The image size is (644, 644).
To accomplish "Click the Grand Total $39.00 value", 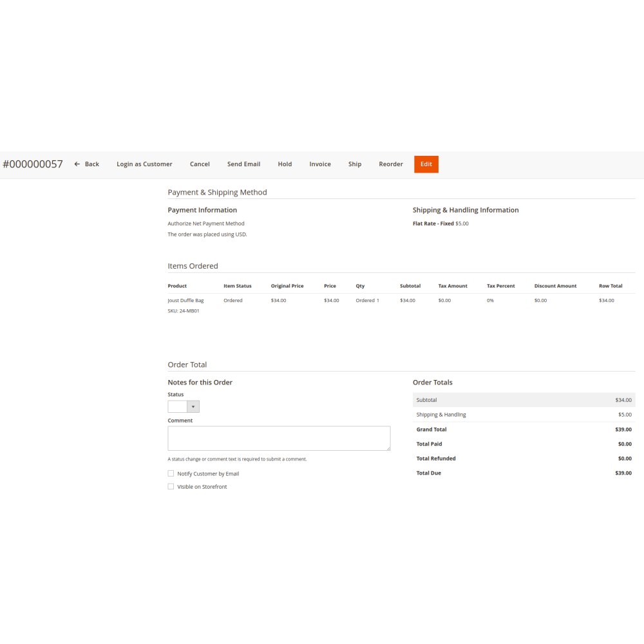I will coord(623,429).
